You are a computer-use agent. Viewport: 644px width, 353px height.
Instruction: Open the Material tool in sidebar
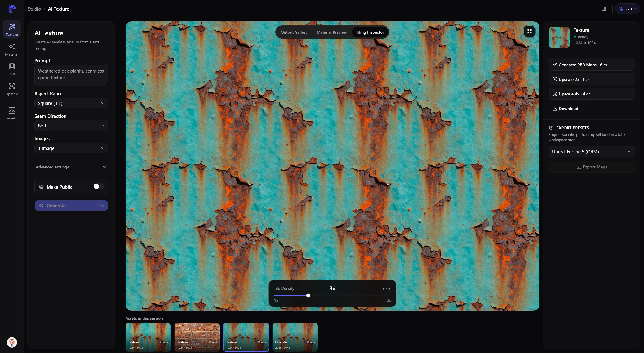[12, 49]
